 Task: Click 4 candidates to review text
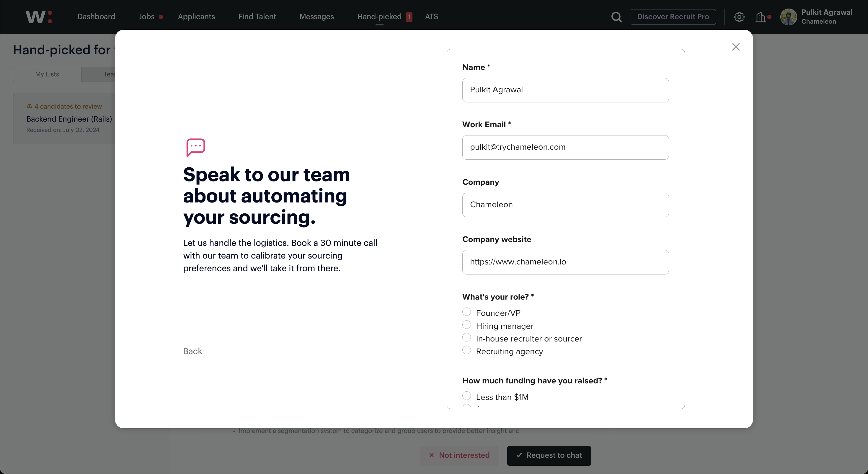click(68, 106)
